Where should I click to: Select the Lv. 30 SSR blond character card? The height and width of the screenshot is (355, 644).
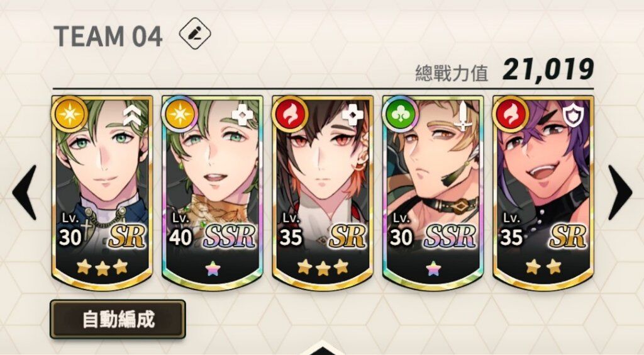pos(433,192)
